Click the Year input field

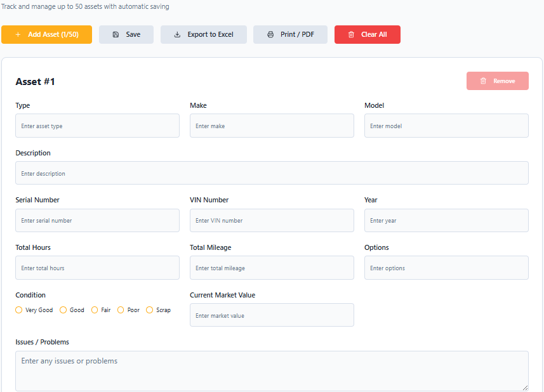click(446, 221)
